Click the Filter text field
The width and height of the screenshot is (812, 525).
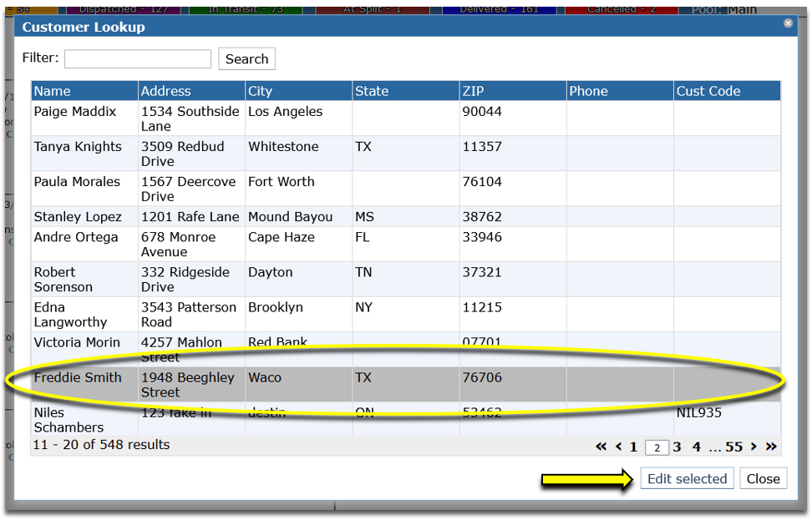138,59
